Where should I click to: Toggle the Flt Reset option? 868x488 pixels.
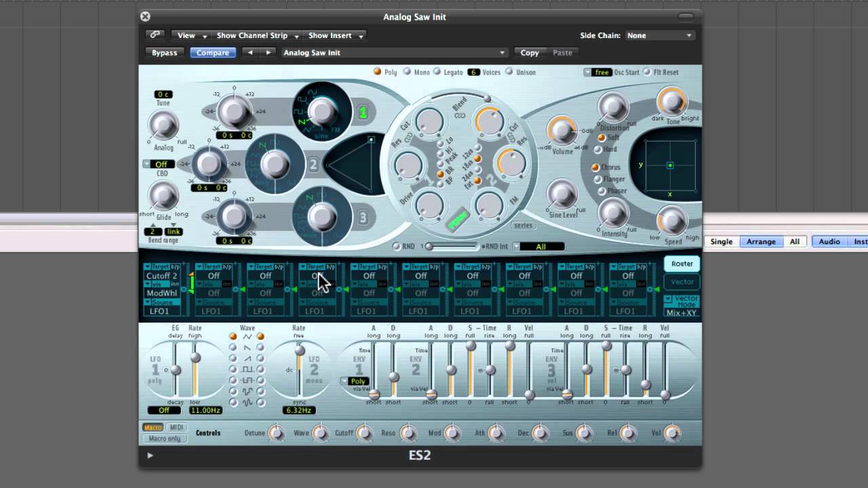point(646,72)
